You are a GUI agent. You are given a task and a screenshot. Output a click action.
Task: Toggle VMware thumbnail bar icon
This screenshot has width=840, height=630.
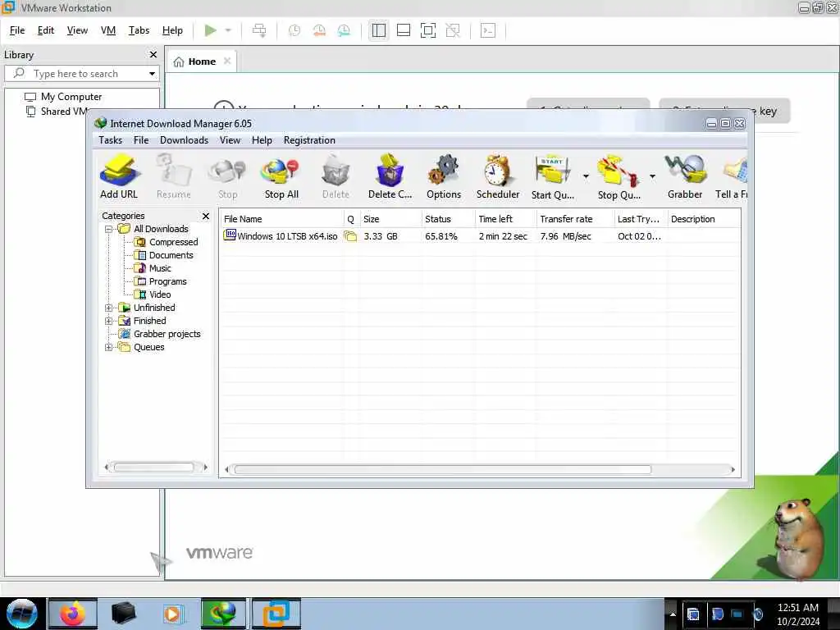pyautogui.click(x=404, y=30)
